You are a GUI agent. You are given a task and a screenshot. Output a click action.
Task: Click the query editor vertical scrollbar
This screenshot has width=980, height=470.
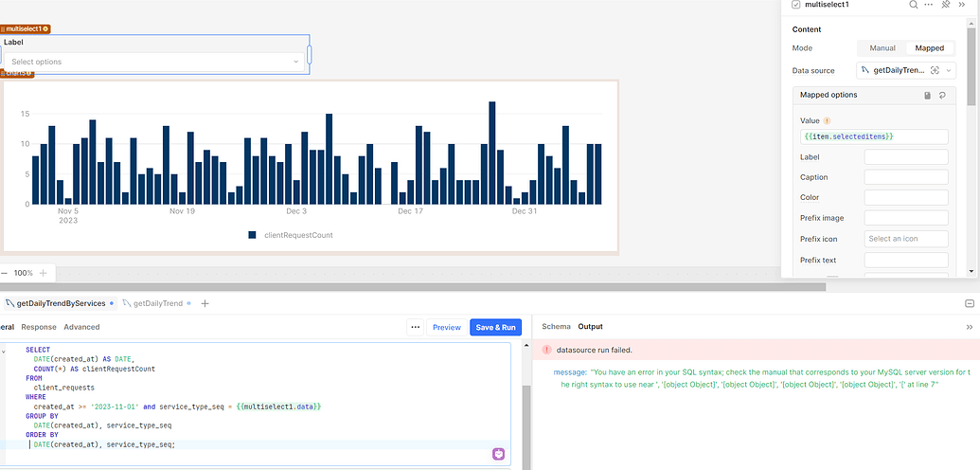[x=525, y=425]
